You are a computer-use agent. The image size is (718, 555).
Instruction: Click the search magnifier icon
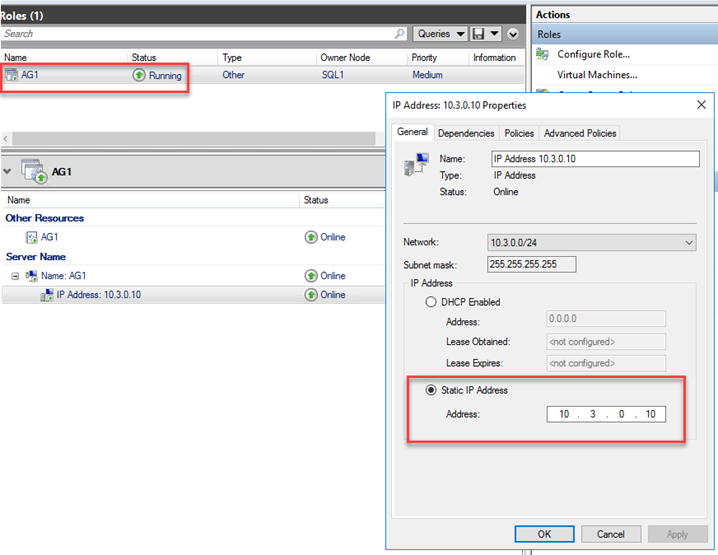(x=399, y=33)
